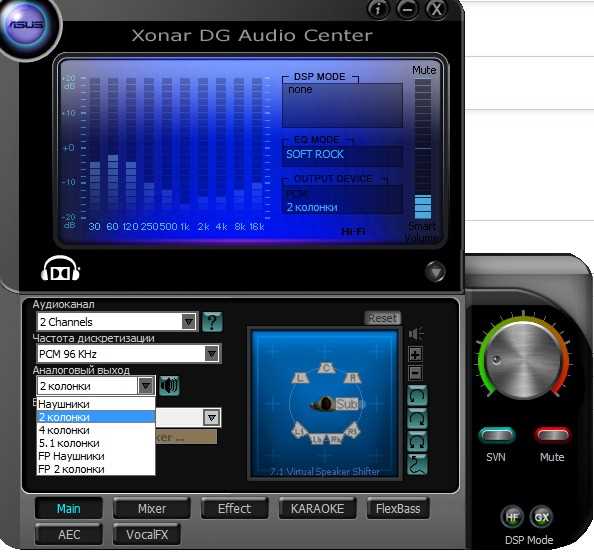Click the 1k equalizer band
The height and width of the screenshot is (552, 594).
click(x=185, y=149)
